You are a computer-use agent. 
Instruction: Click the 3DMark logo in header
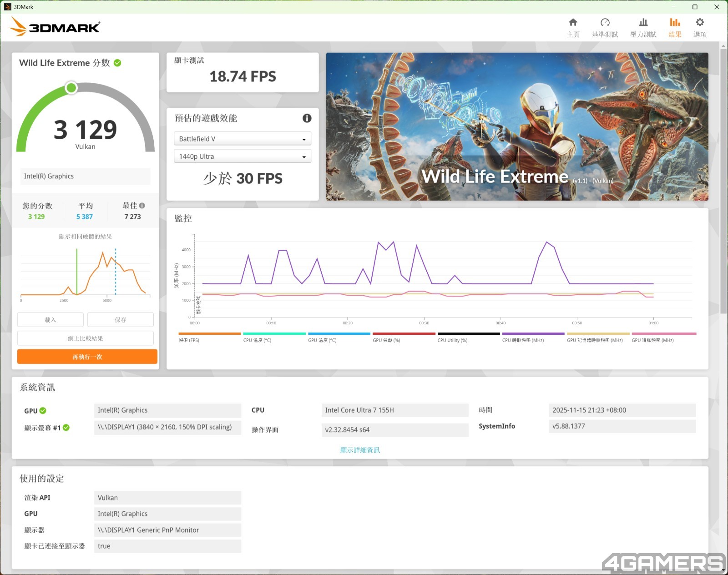point(55,27)
